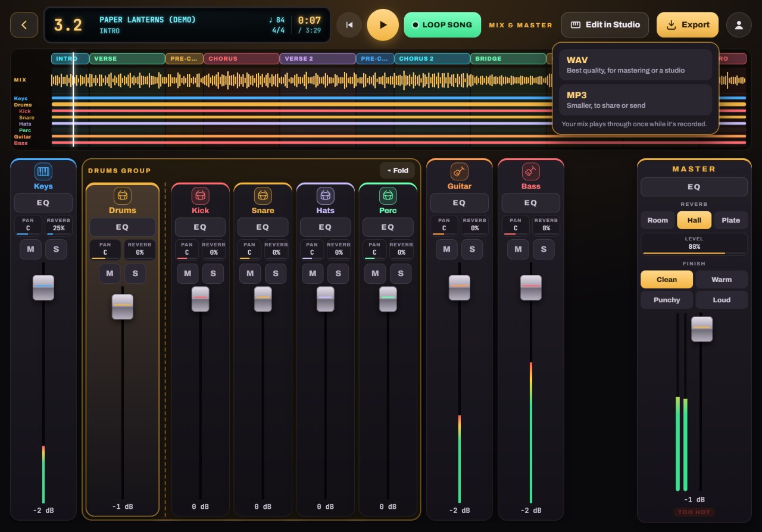
Task: Click the skip-to-start playback button
Action: (349, 25)
